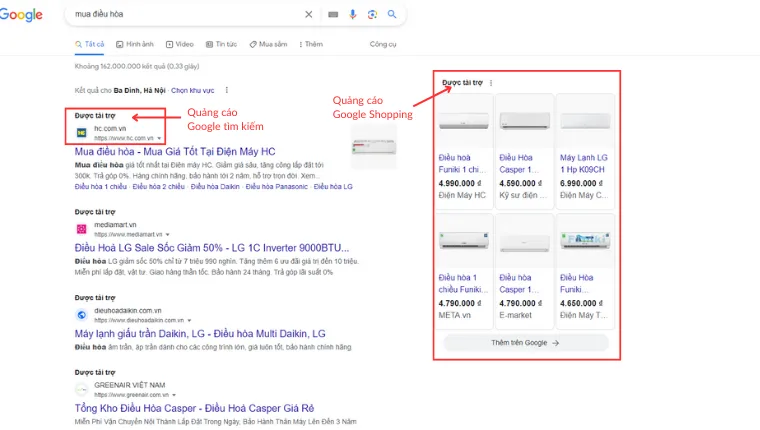Screen dimensions: 760x430
Task: Open the Điều hòa Daikin sitelink
Action: tap(215, 187)
